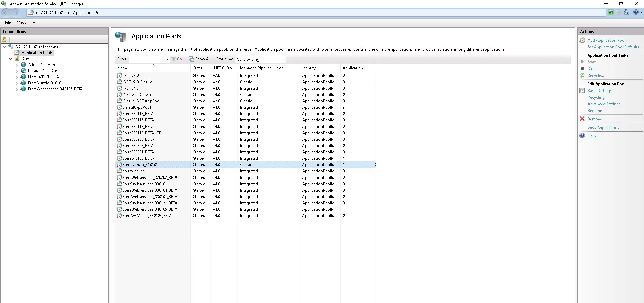Click the View Applications link
Screen dimensions: 644x303
coord(603,128)
